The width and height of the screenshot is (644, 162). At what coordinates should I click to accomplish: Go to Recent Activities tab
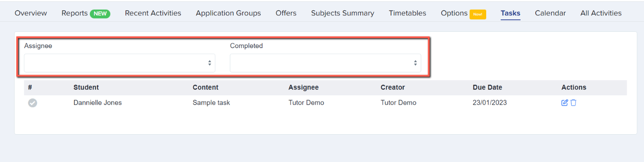click(153, 13)
